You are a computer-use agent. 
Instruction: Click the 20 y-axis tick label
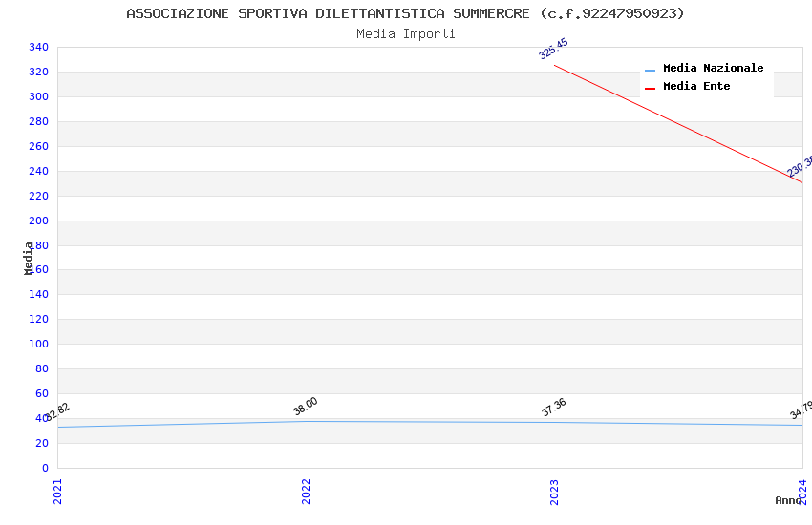42,443
